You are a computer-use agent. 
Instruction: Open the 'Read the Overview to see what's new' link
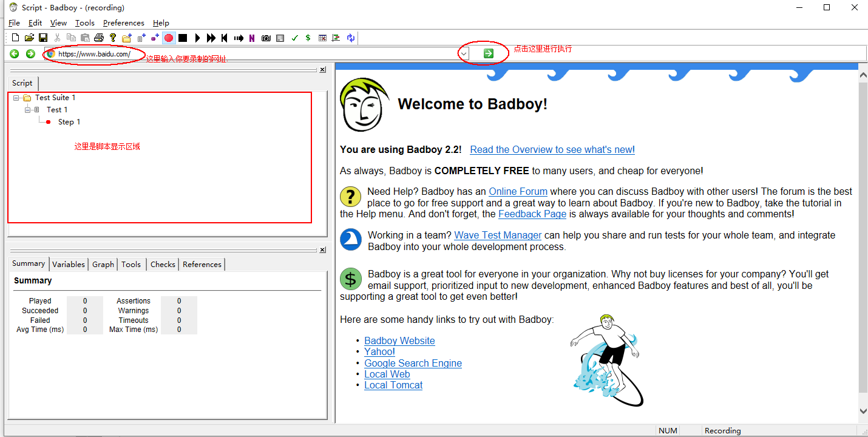point(552,149)
